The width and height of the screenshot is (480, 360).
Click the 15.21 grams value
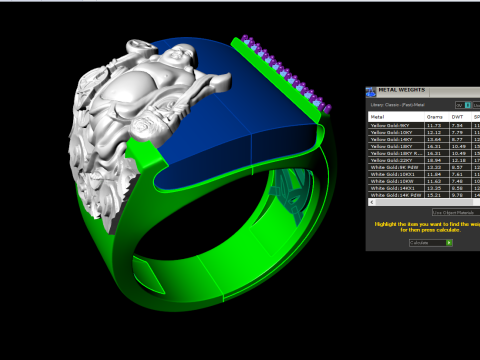434,195
